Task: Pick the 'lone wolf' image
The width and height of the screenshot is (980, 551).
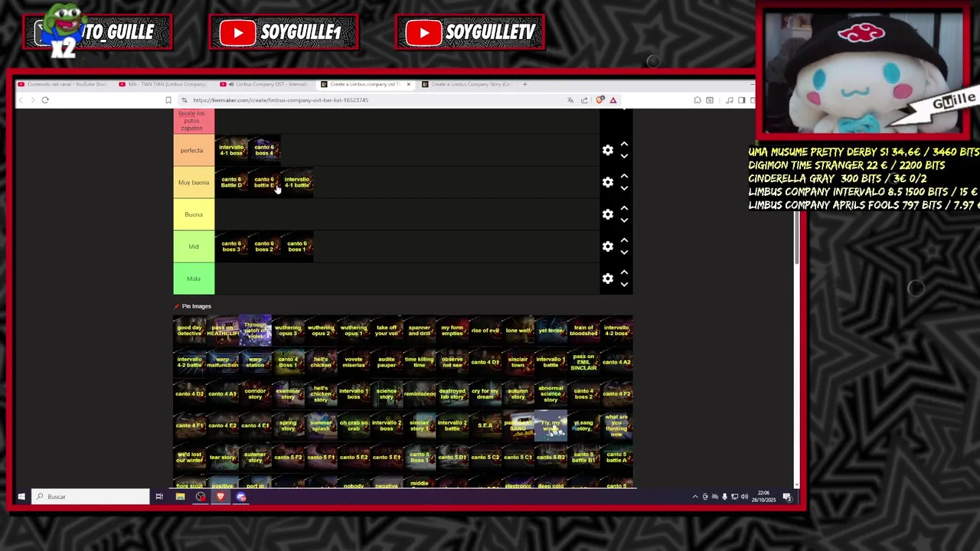Action: coord(518,331)
